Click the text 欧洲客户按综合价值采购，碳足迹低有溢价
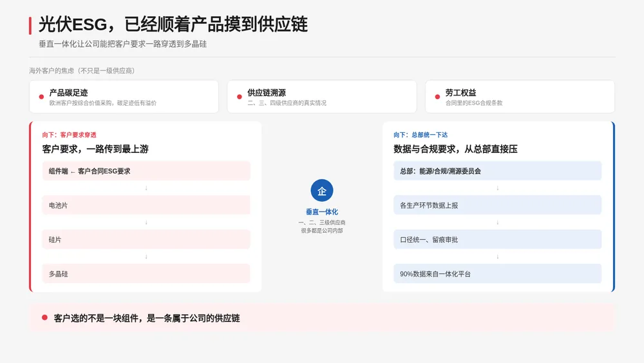 (x=102, y=103)
